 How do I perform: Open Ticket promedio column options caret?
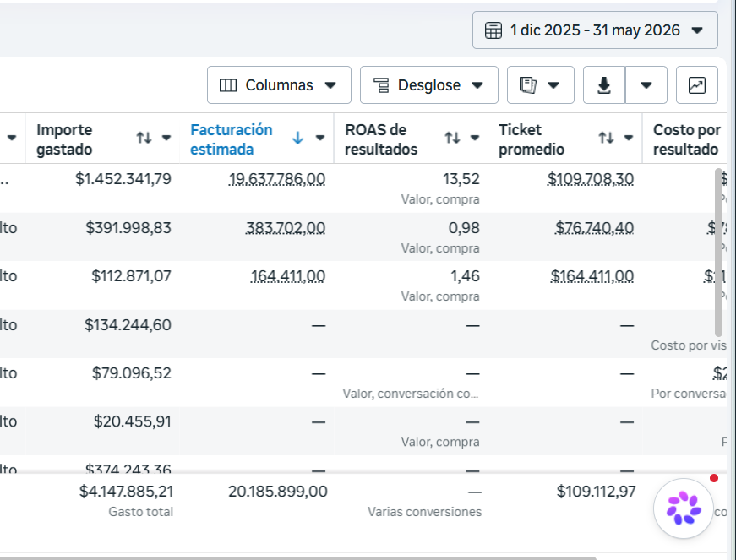click(x=629, y=138)
